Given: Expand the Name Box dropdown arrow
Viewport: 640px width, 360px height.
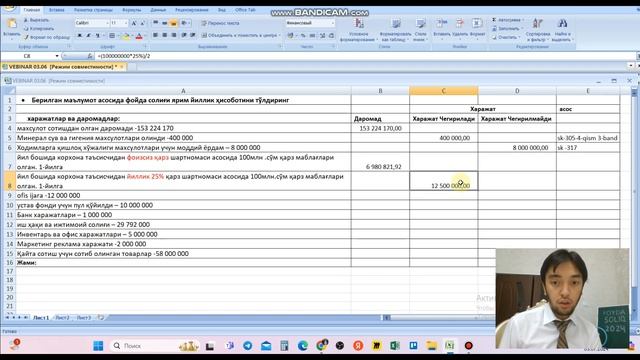Looking at the screenshot, I should [x=57, y=56].
